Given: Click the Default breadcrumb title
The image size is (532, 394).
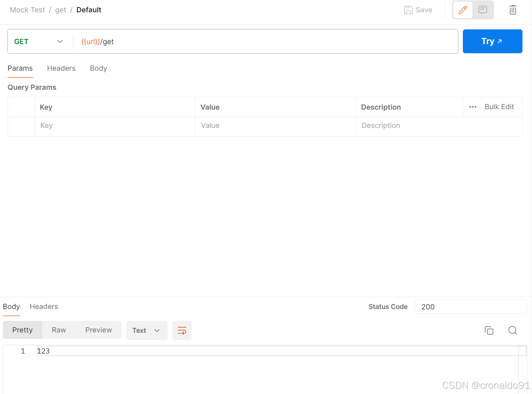Looking at the screenshot, I should pos(89,10).
